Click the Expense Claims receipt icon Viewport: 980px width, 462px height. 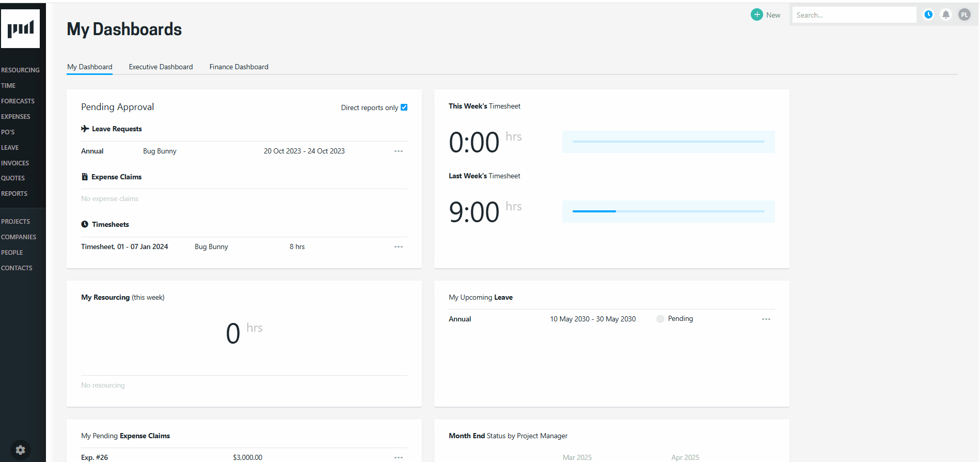85,177
